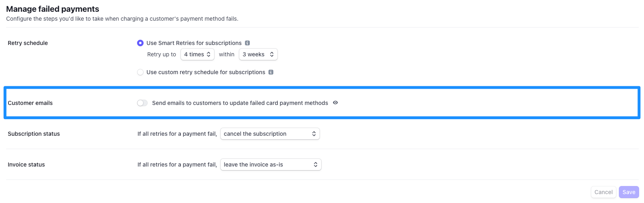Image resolution: width=644 pixels, height=203 pixels.
Task: Expand the "leave the invoice as-is" dropdown
Action: click(x=270, y=165)
